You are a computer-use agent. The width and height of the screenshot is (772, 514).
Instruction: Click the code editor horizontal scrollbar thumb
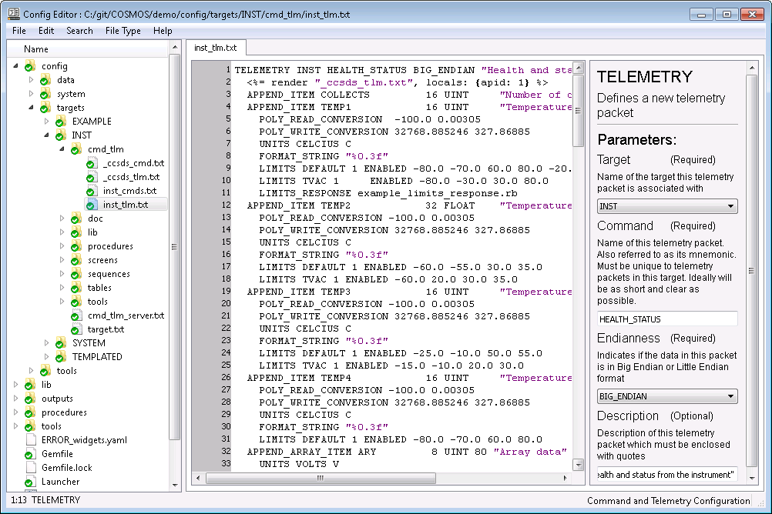click(321, 478)
